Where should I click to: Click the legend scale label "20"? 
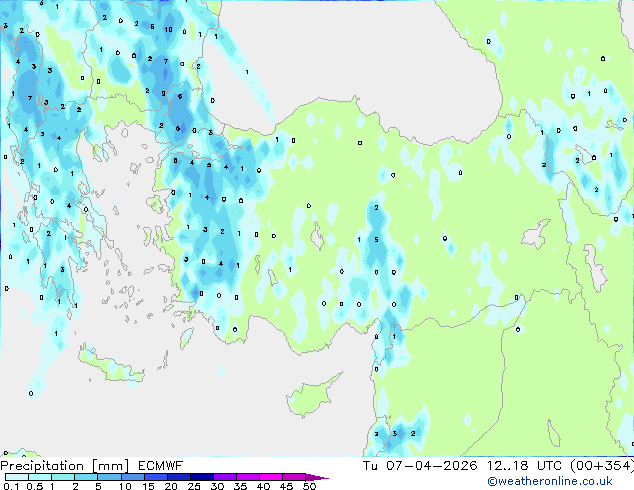[x=171, y=486]
